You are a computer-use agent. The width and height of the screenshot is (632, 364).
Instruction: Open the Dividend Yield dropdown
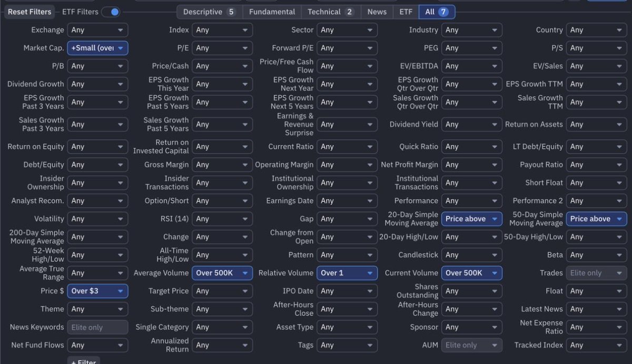point(472,124)
